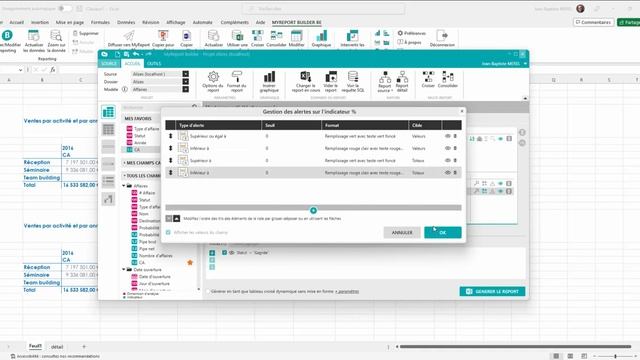Toggle visibility eye of selected Inférieur à Totaux alert

point(448,173)
